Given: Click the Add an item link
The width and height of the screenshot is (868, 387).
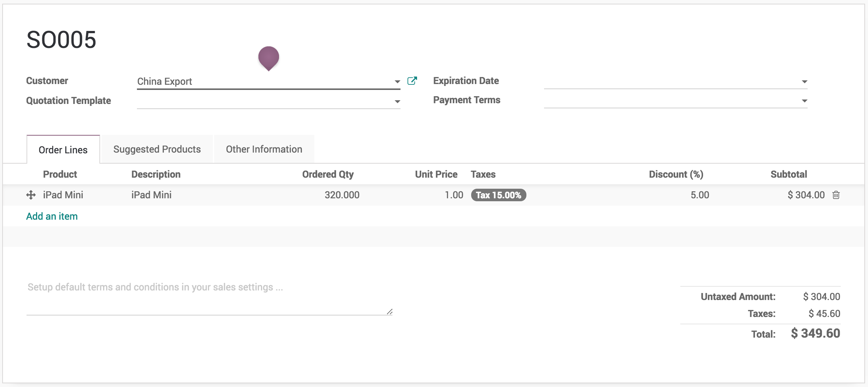Looking at the screenshot, I should (x=52, y=216).
